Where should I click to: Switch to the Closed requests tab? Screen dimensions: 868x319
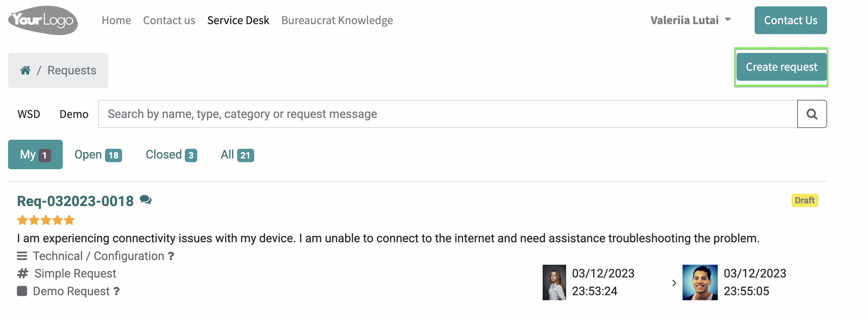coord(171,155)
